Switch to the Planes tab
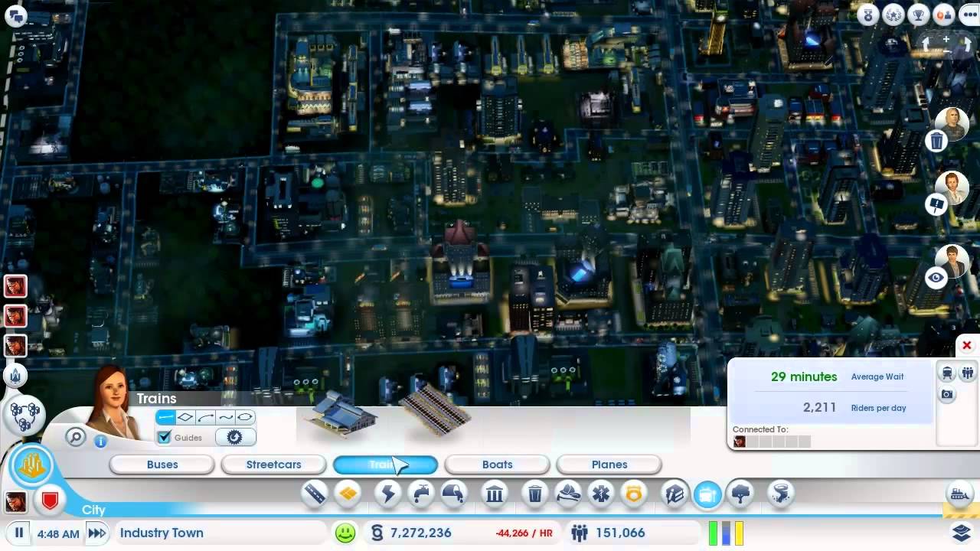This screenshot has height=551, width=980. pos(609,465)
